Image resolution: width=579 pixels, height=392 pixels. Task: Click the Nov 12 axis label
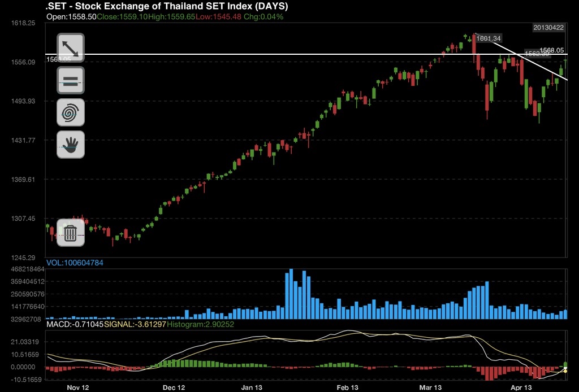[78, 387]
